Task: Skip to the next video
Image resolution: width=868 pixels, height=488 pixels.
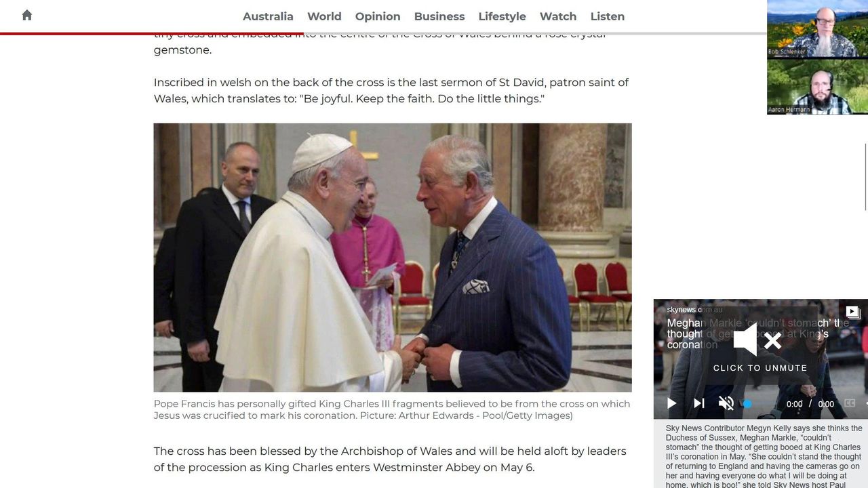Action: pos(698,403)
